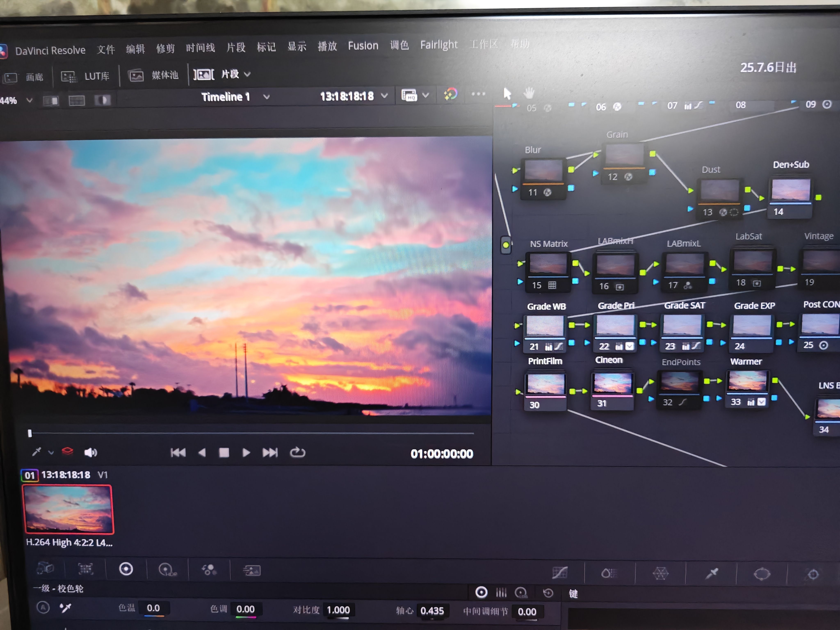Click the 色温 value field 0.0
The height and width of the screenshot is (630, 840).
pyautogui.click(x=154, y=608)
